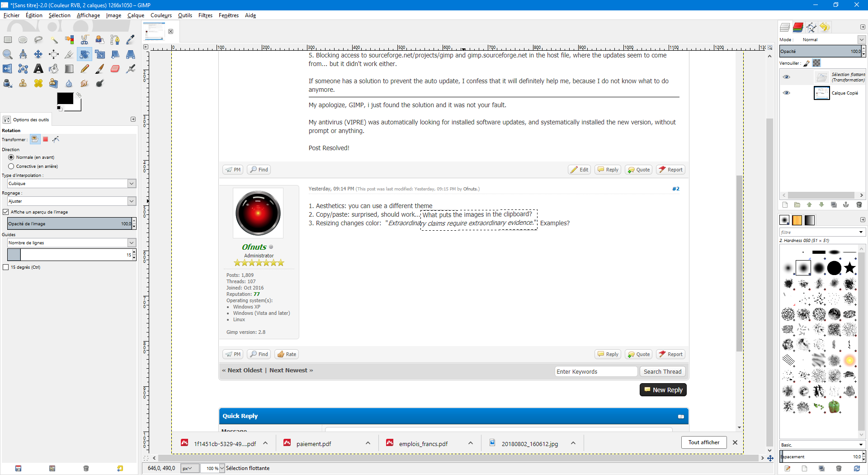Anchor the floating layer via anchor icon
Viewport: 868px width, 475px height.
[x=846, y=205]
